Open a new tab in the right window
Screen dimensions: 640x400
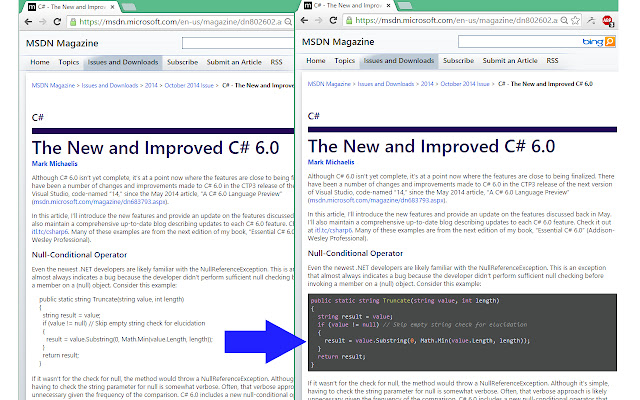pyautogui.click(x=405, y=5)
